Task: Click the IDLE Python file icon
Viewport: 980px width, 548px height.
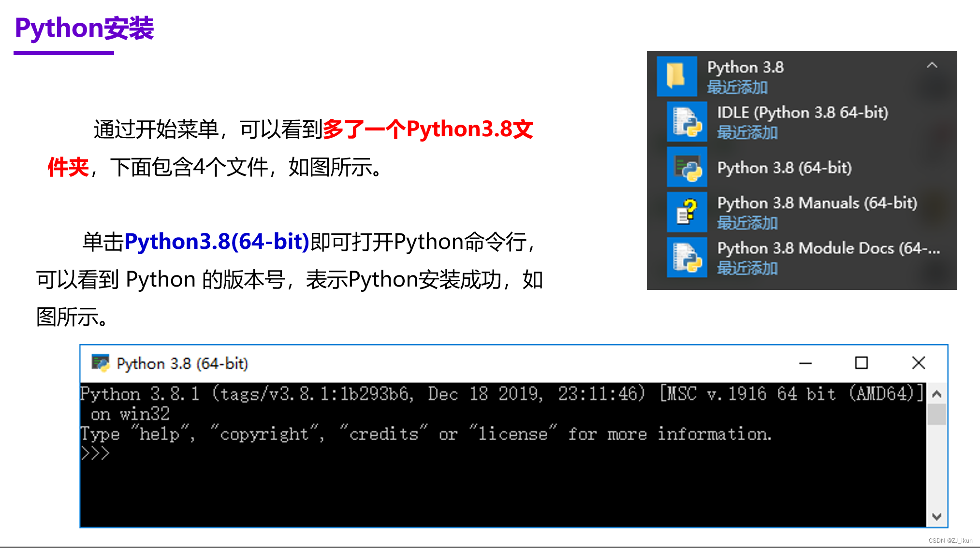Action: pos(687,121)
